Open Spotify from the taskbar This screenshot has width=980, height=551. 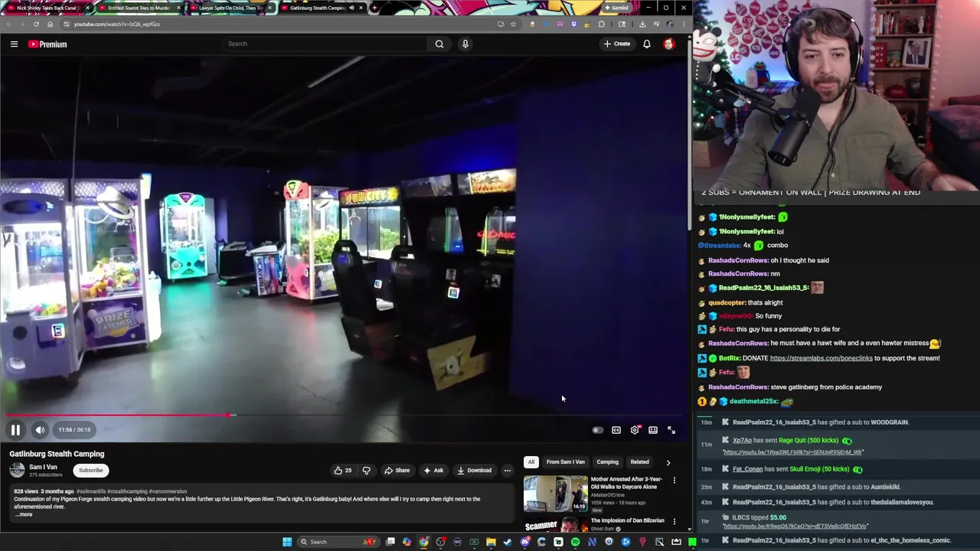click(576, 542)
